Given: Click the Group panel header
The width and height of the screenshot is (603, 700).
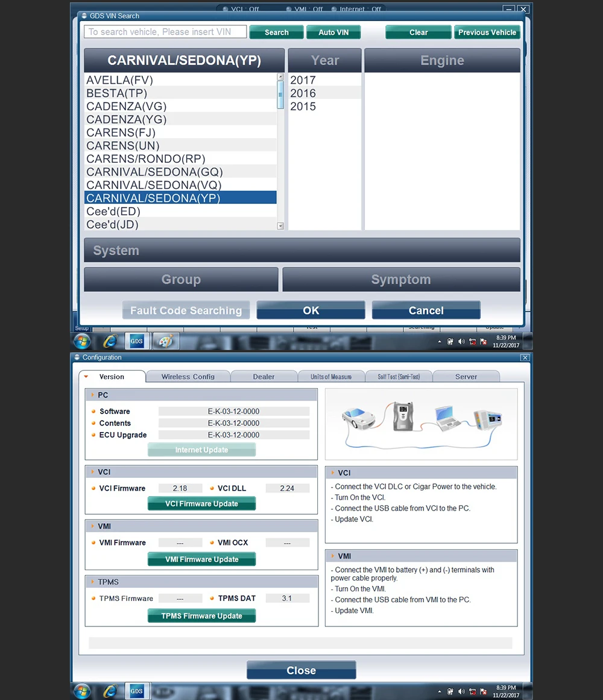Looking at the screenshot, I should click(181, 279).
